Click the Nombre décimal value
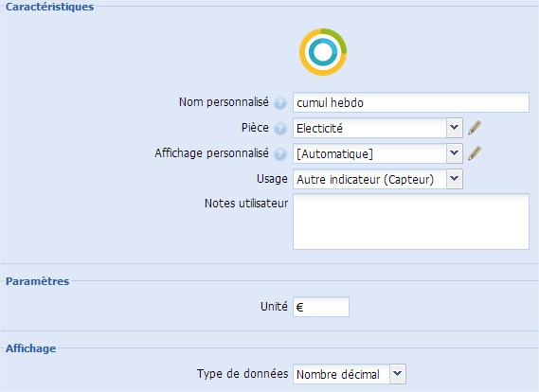Screen dimensions: 539x392 [338, 374]
